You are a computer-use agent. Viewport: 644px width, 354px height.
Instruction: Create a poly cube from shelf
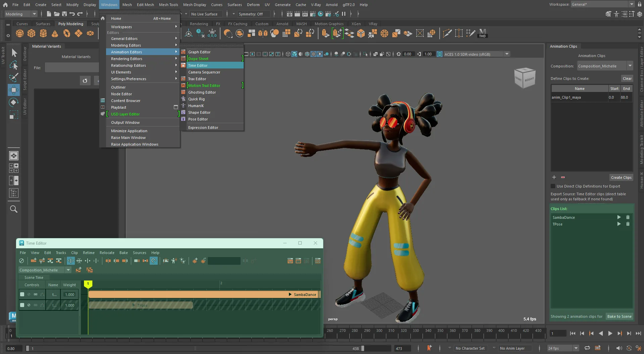click(x=32, y=33)
